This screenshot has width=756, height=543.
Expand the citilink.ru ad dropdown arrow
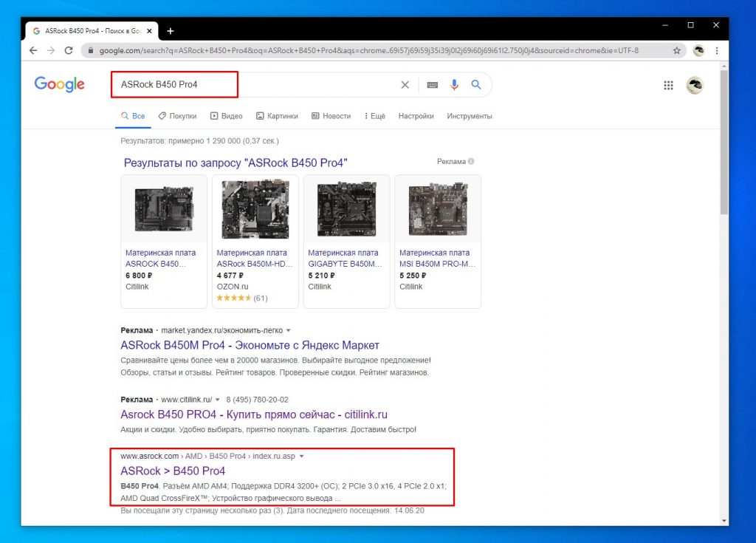pos(218,400)
